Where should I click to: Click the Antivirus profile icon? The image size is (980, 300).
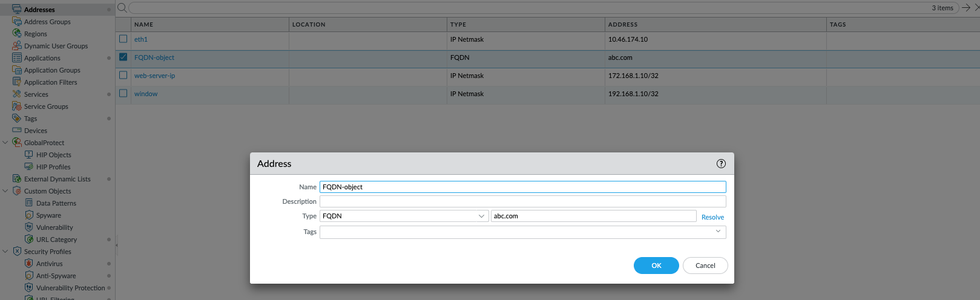[x=28, y=264]
